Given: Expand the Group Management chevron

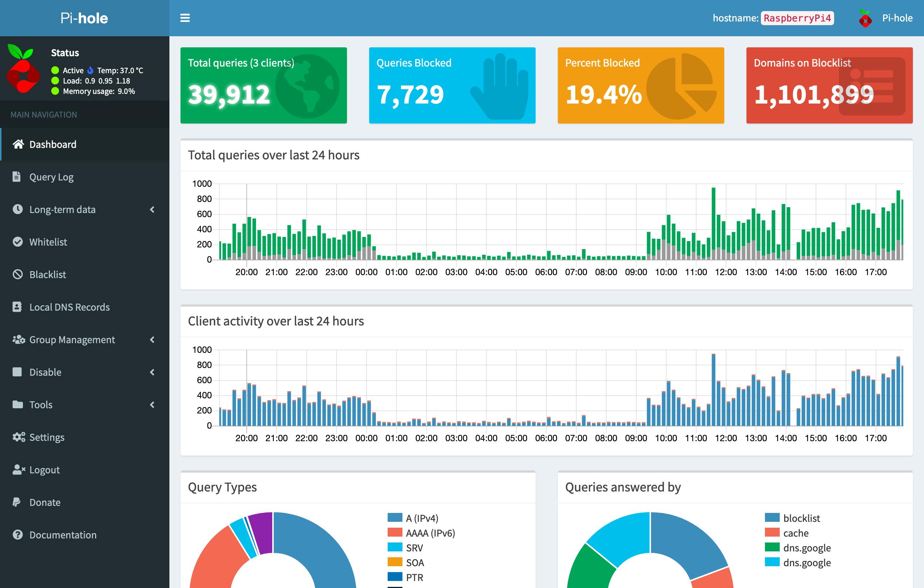Looking at the screenshot, I should [152, 339].
